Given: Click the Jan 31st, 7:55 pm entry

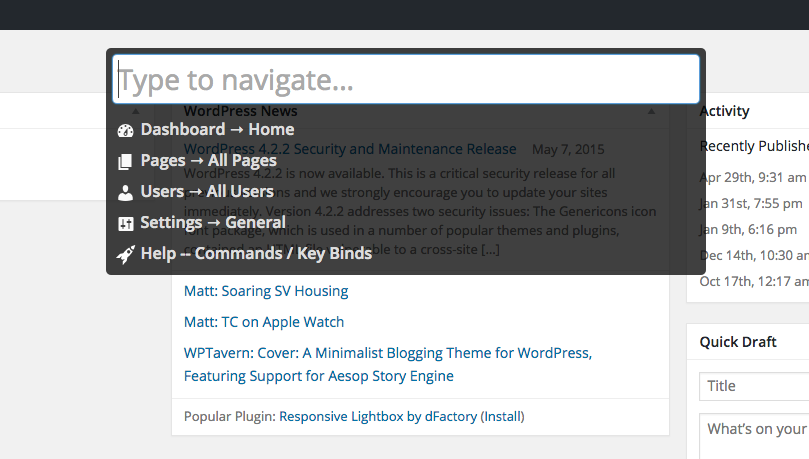Looking at the screenshot, I should coord(751,204).
